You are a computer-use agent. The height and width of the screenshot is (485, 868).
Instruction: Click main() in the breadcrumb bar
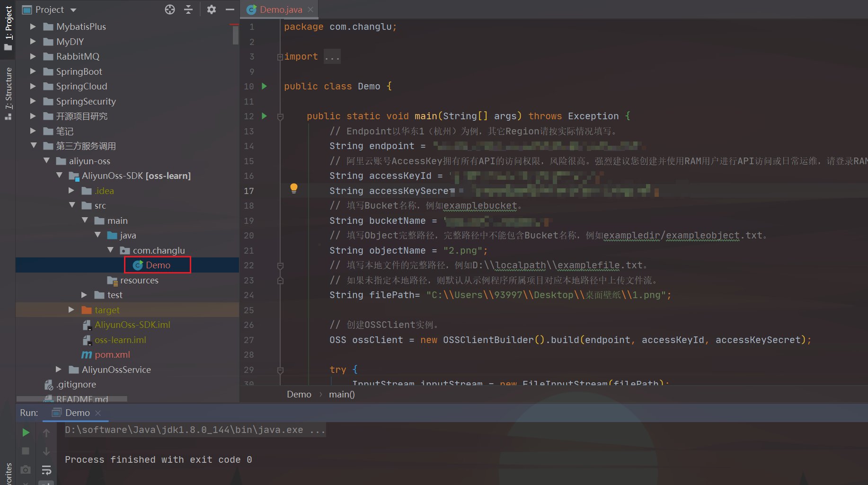tap(341, 394)
